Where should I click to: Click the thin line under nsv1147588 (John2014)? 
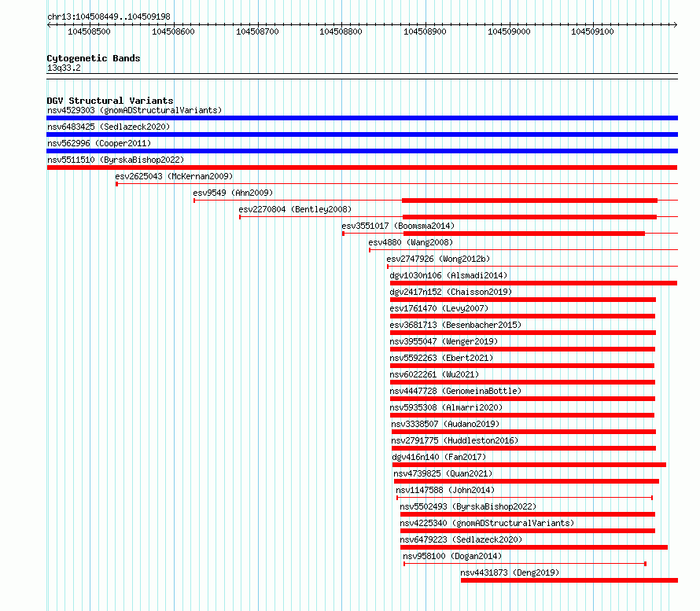pyautogui.click(x=525, y=498)
